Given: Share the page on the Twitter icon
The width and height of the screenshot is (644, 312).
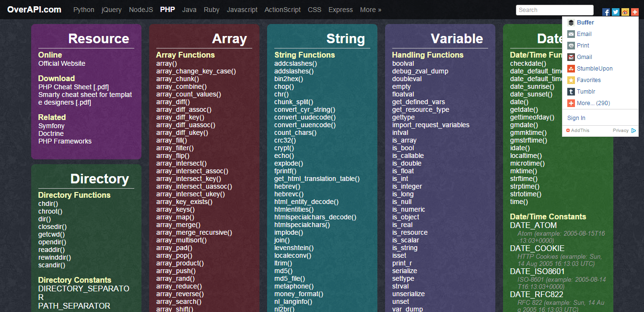Looking at the screenshot, I should (615, 12).
